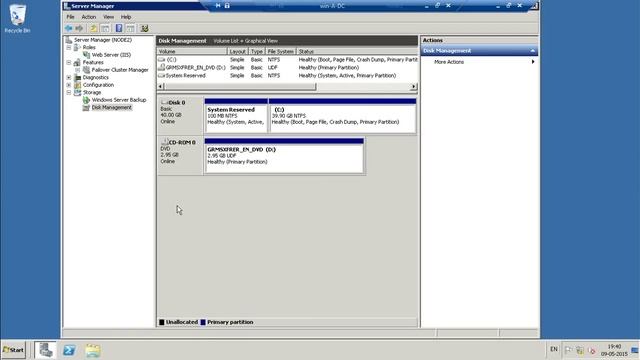This screenshot has width=640, height=360.
Task: Click the Show/Hide Action Pane icon
Action: tap(130, 28)
